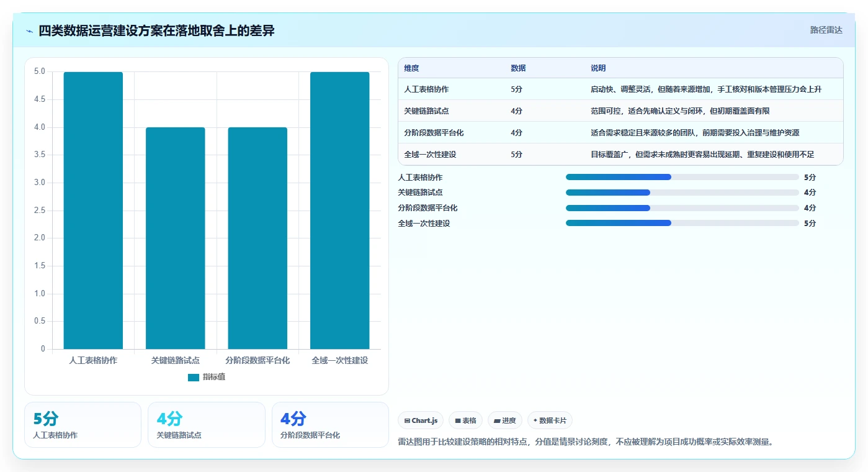Viewport: 868px width, 472px height.
Task: Click the 路径雷达 label in header
Action: coord(826,30)
